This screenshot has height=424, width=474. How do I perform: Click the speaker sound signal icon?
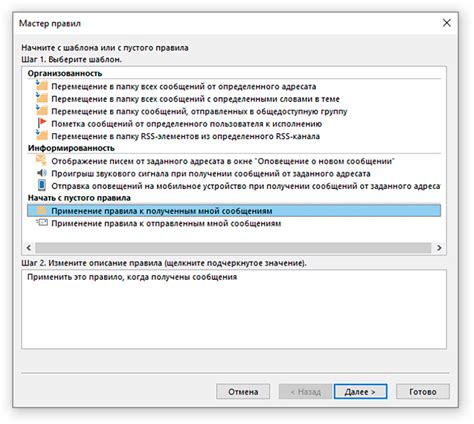click(x=42, y=173)
